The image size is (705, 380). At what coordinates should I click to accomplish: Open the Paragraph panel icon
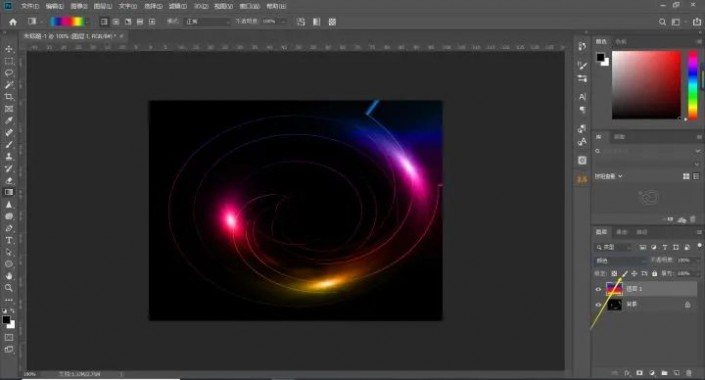(x=582, y=110)
